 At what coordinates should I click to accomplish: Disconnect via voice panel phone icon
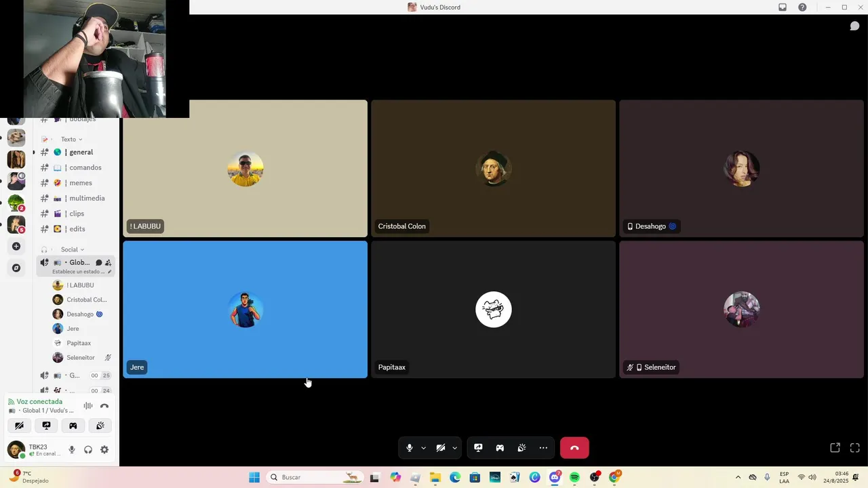[x=104, y=406]
